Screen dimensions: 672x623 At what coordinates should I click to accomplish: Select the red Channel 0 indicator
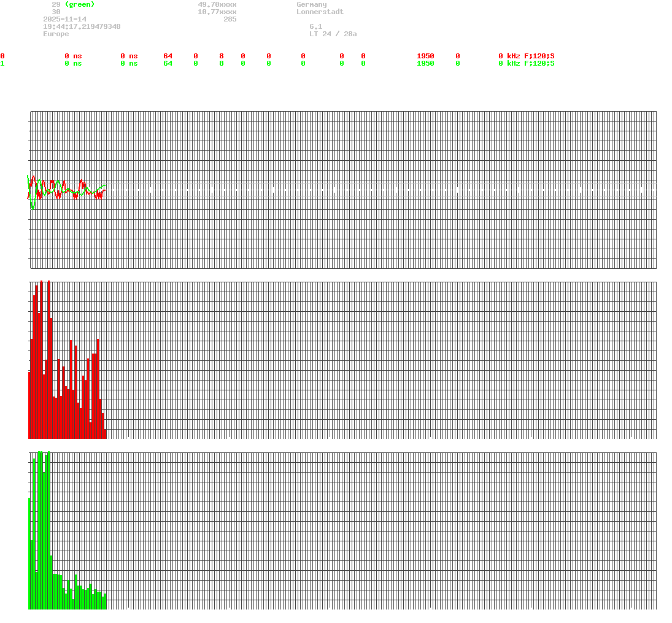[x=2, y=55]
